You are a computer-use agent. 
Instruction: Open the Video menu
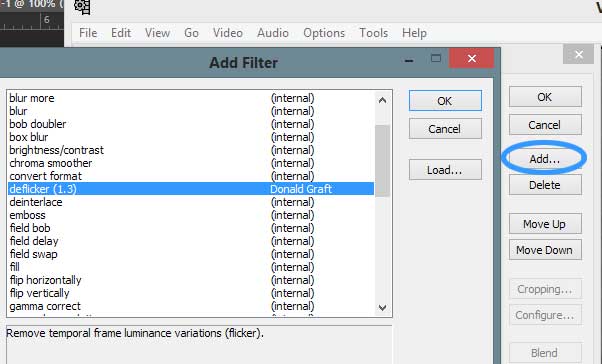(x=228, y=33)
